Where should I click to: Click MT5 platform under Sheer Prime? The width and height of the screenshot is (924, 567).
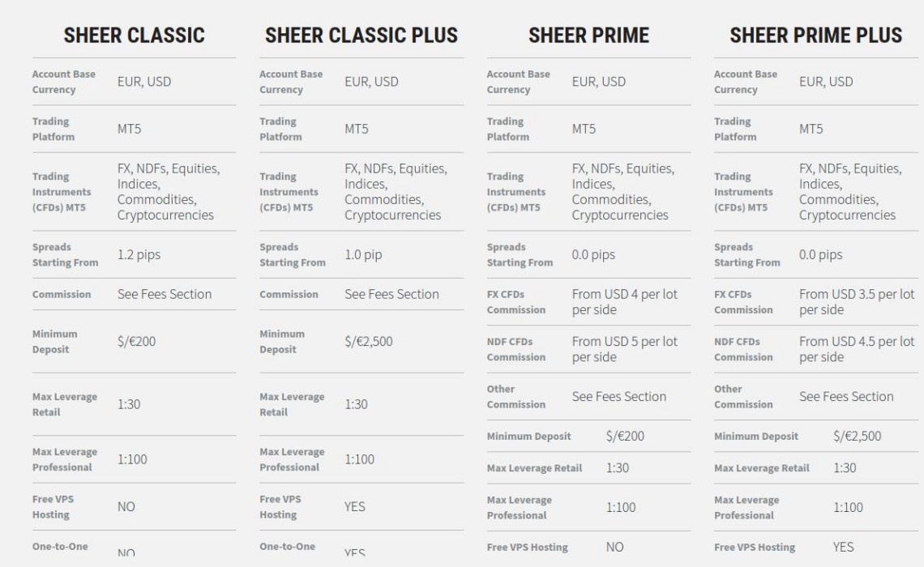[584, 129]
